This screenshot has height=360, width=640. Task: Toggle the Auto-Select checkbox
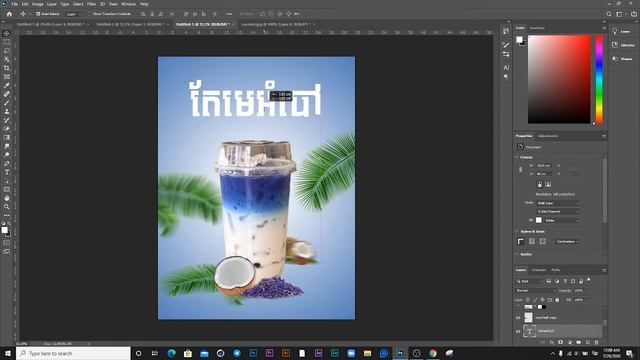pyautogui.click(x=38, y=14)
